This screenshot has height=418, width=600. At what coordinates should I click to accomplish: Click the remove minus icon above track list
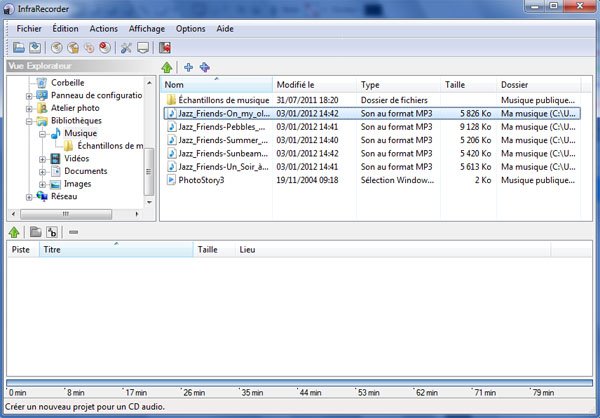point(73,232)
